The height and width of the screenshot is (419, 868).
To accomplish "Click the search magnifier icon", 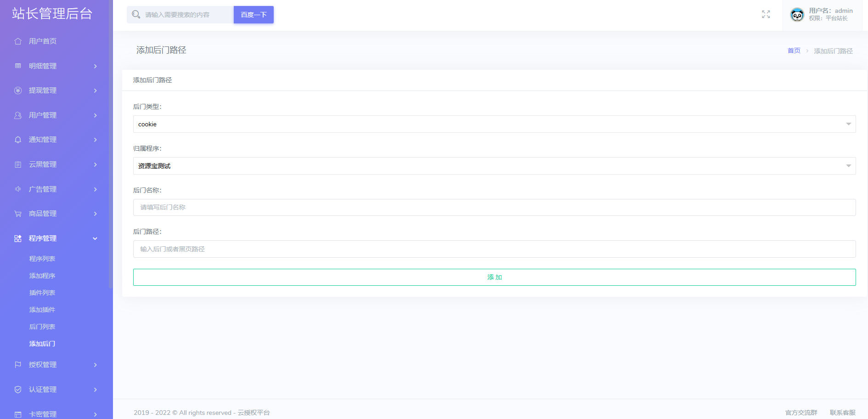I will click(136, 15).
